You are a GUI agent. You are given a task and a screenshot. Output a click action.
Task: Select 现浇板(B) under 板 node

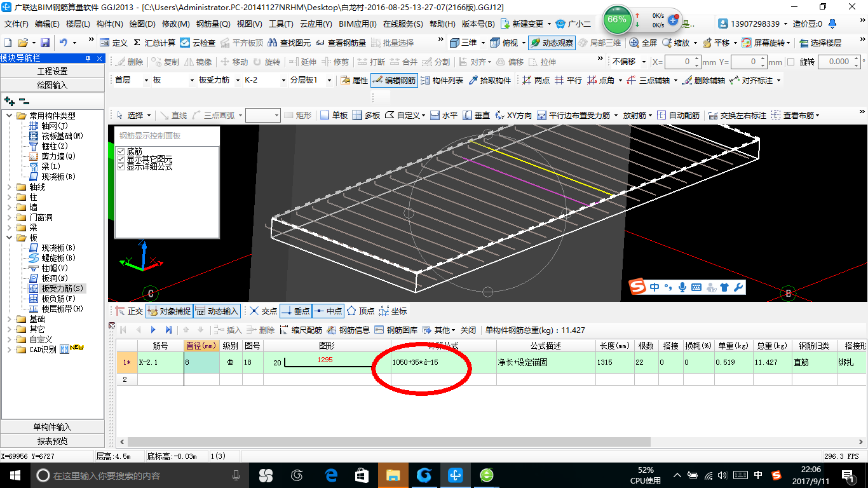click(52, 248)
